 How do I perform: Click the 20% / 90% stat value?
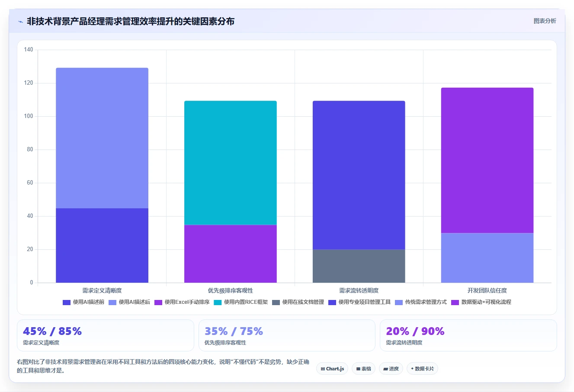pos(415,331)
